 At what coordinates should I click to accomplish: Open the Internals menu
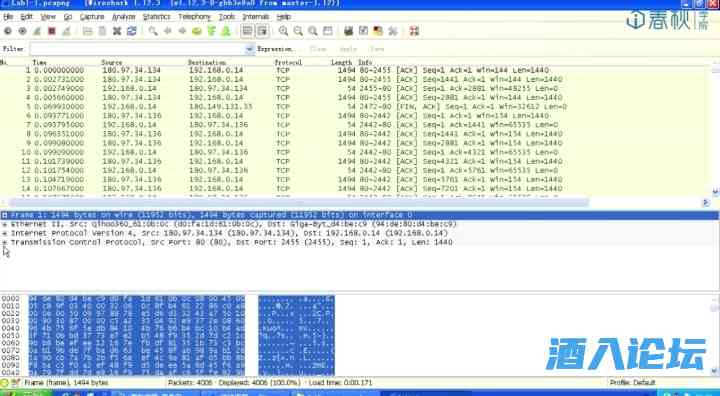coord(255,17)
